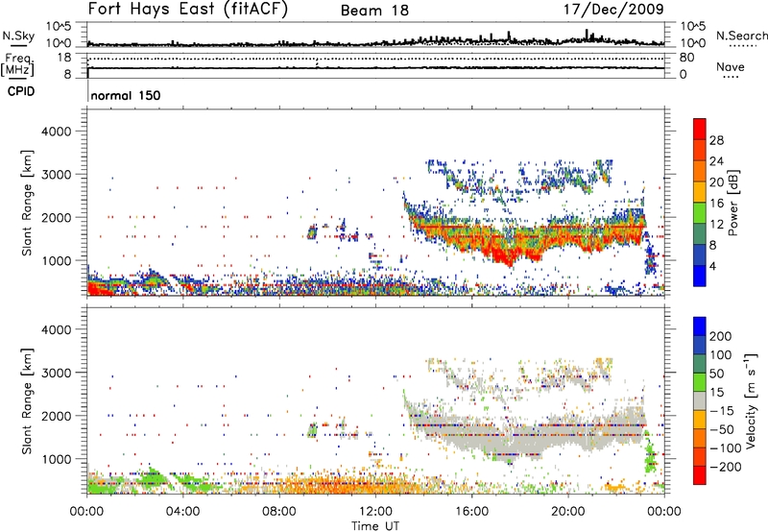Click the "12:00" time axis tick
The image size is (768, 532).
(x=375, y=512)
